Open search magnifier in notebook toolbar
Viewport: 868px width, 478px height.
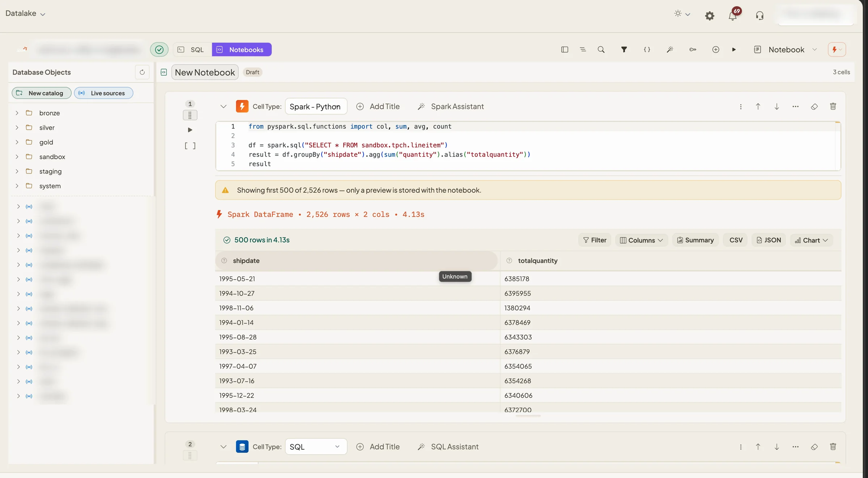pos(601,50)
